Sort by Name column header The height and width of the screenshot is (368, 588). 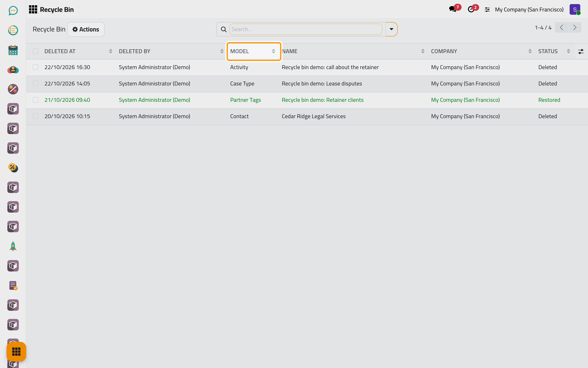pyautogui.click(x=354, y=51)
